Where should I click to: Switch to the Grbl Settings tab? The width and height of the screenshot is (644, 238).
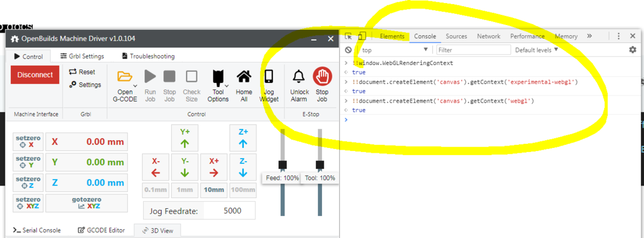82,56
